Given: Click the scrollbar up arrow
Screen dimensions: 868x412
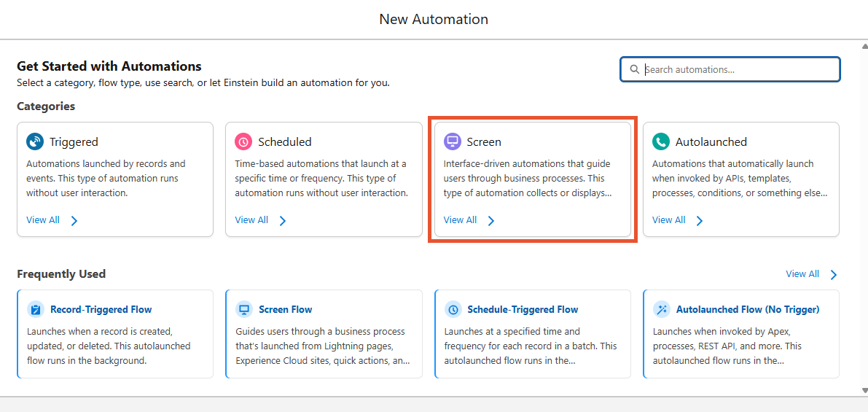Looking at the screenshot, I should (864, 45).
